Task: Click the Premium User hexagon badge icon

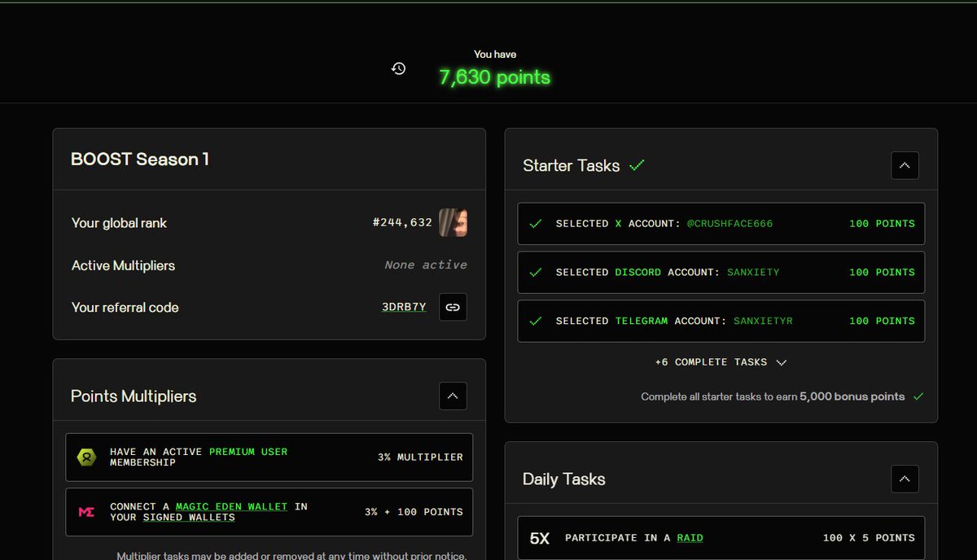Action: (86, 457)
